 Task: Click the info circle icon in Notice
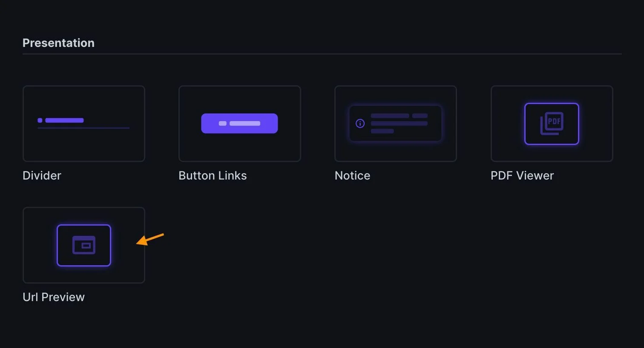pyautogui.click(x=360, y=124)
